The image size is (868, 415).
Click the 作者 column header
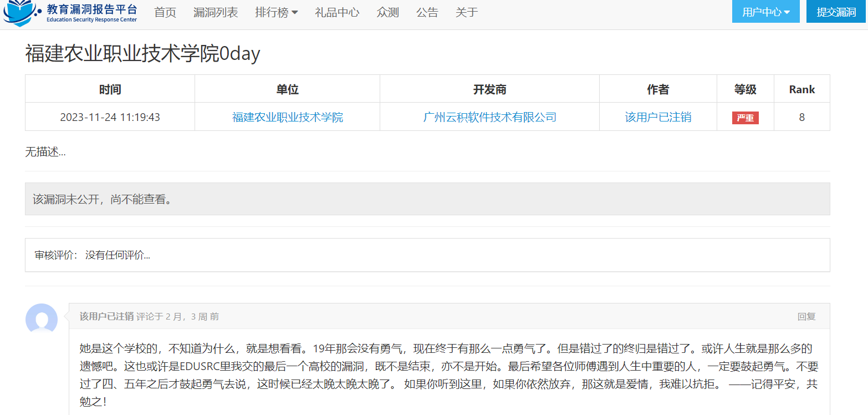click(658, 89)
